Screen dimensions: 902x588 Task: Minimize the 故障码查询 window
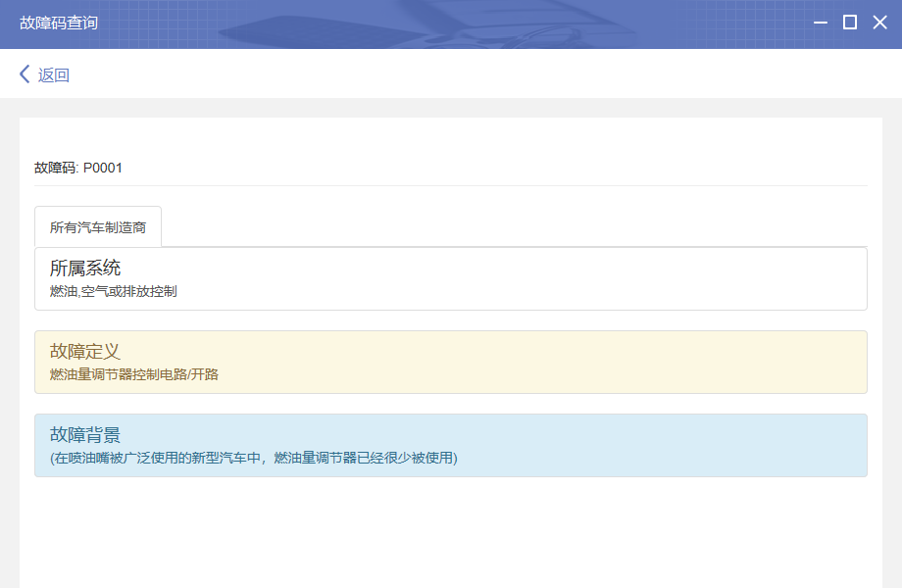click(821, 23)
